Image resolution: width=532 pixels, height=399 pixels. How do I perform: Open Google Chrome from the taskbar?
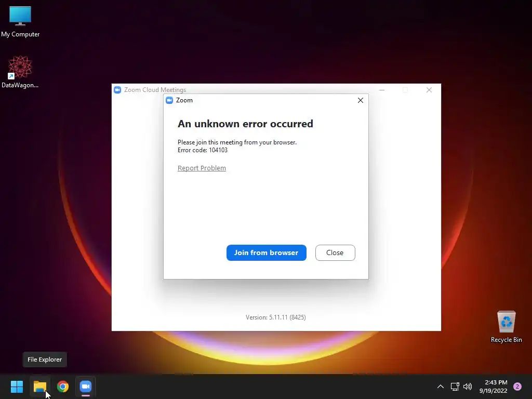(x=63, y=387)
